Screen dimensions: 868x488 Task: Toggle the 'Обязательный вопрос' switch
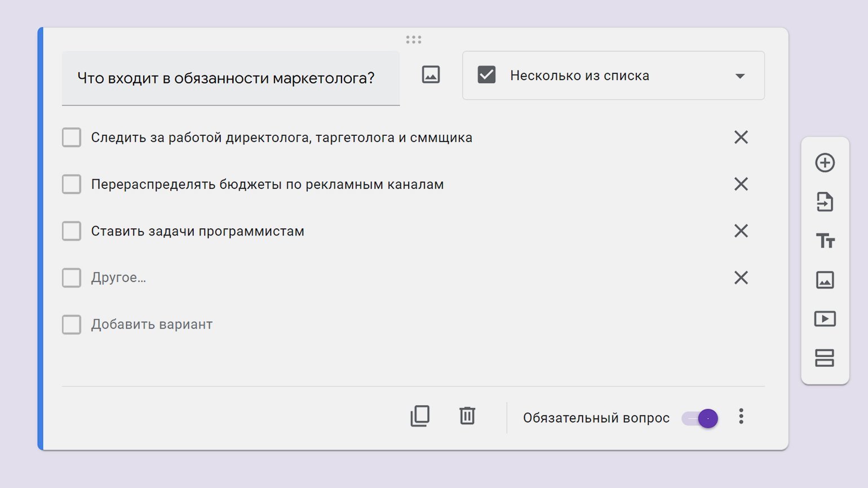700,419
